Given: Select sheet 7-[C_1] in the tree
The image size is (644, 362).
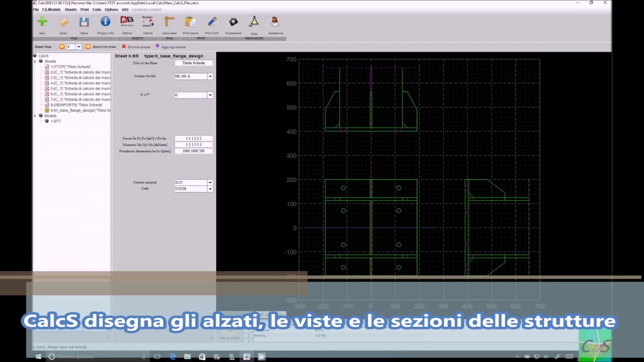Looking at the screenshot, I should pos(80,100).
